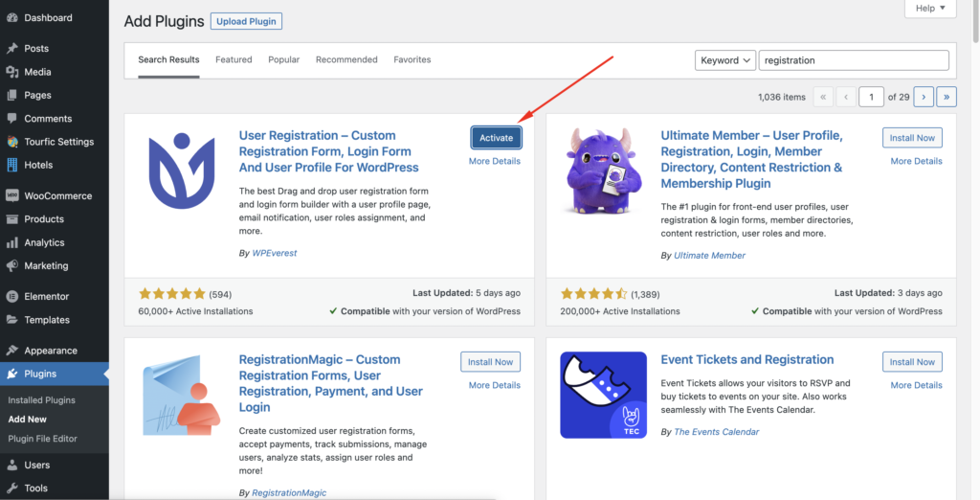The image size is (980, 500).
Task: Open the Media library icon
Action: (11, 72)
